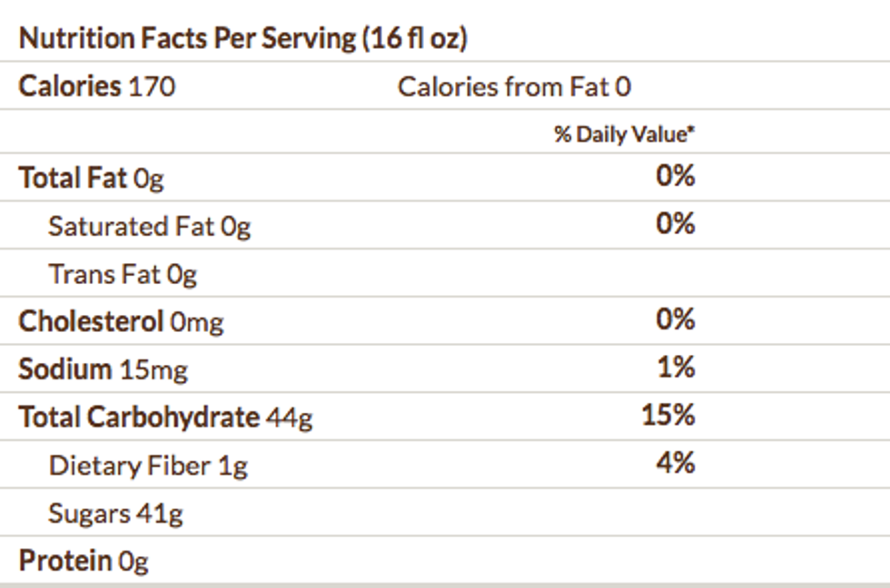Image resolution: width=890 pixels, height=588 pixels.
Task: Click the Calories from Fat 0 text
Action: click(514, 87)
